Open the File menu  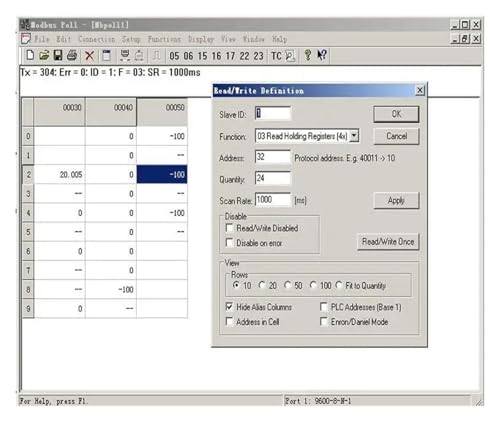click(x=42, y=39)
